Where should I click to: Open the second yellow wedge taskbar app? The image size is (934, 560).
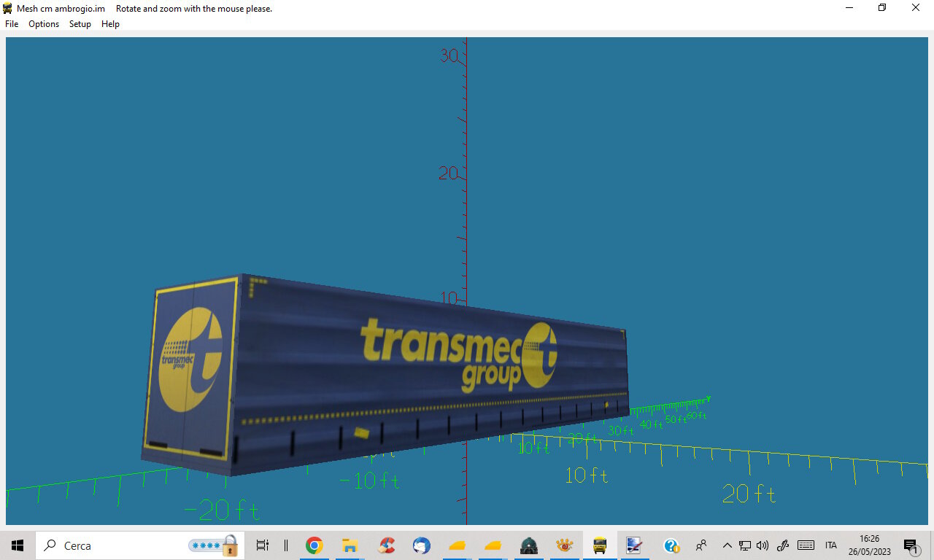(493, 545)
